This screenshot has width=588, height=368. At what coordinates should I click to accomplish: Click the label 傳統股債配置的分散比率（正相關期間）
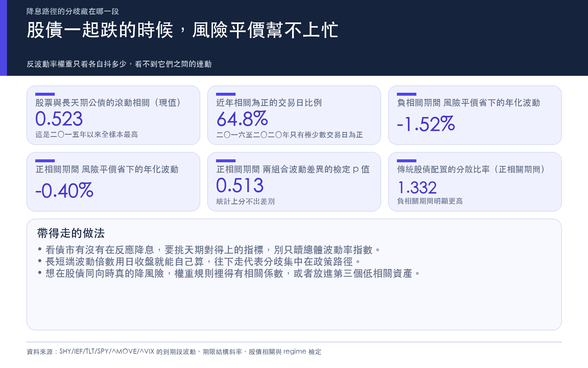pos(471,169)
